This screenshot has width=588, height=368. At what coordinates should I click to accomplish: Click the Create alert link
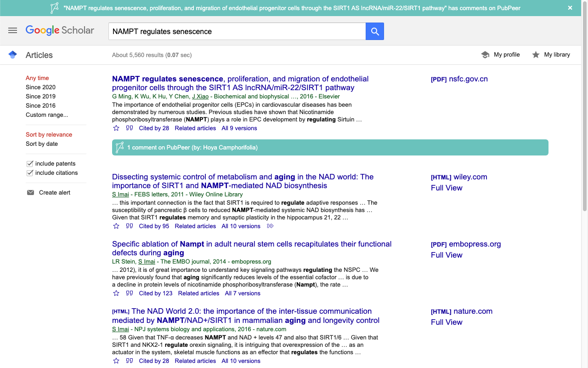pyautogui.click(x=55, y=193)
